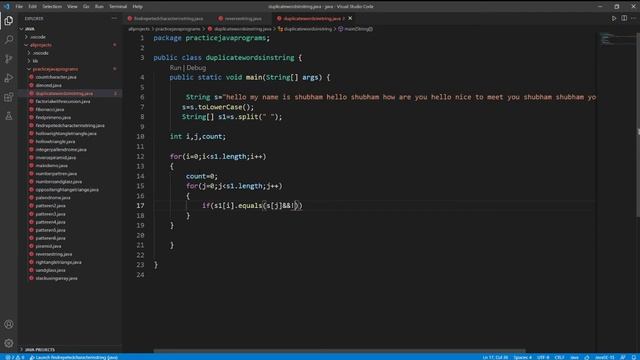Switch to reversestring.java tab
The height and width of the screenshot is (360, 640).
[242, 18]
